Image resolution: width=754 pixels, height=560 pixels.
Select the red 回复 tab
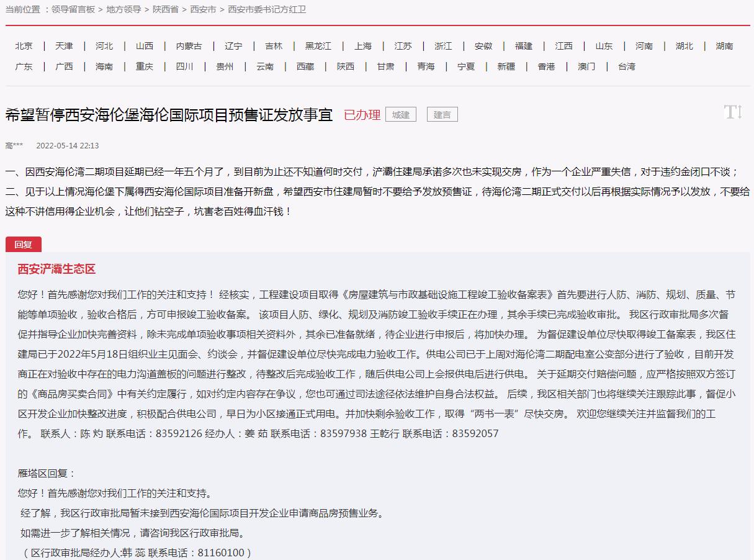coord(24,245)
